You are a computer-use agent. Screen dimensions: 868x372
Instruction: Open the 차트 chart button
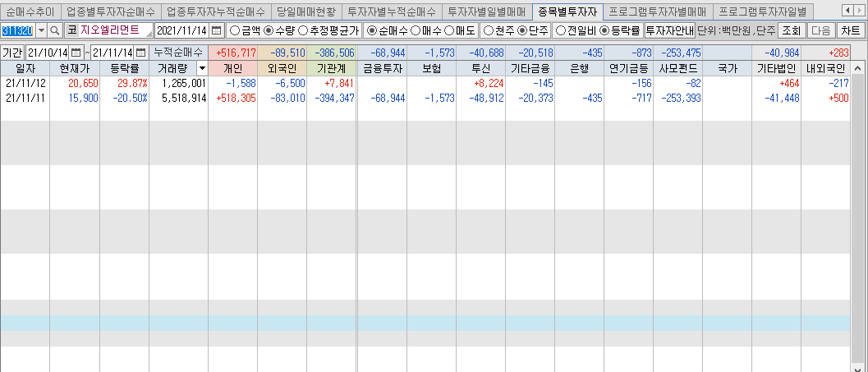tap(850, 30)
